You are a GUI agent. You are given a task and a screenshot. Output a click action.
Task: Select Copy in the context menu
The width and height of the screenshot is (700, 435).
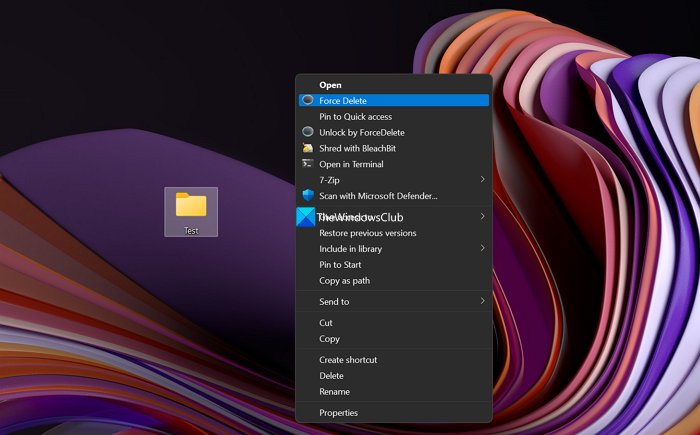tap(394, 339)
